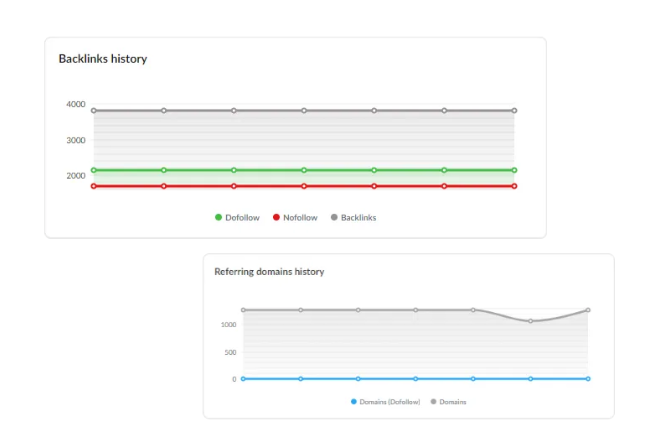
Task: Toggle the gray Domains legend item
Action: 448,402
